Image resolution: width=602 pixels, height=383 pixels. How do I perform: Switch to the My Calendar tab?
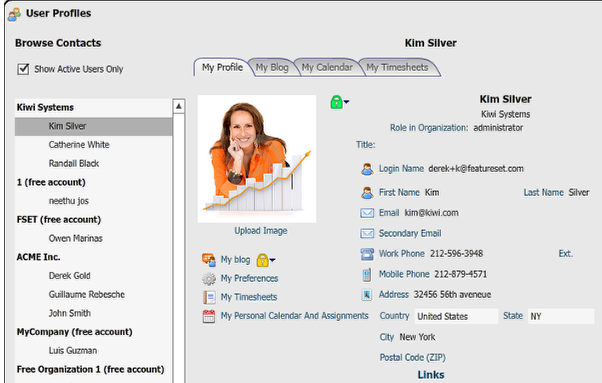327,68
